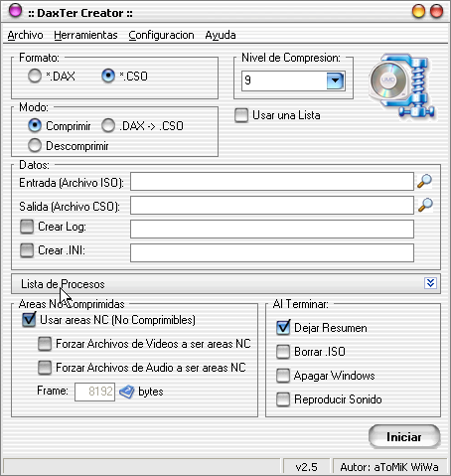Enable the Usar una Lista checkbox

[241, 115]
